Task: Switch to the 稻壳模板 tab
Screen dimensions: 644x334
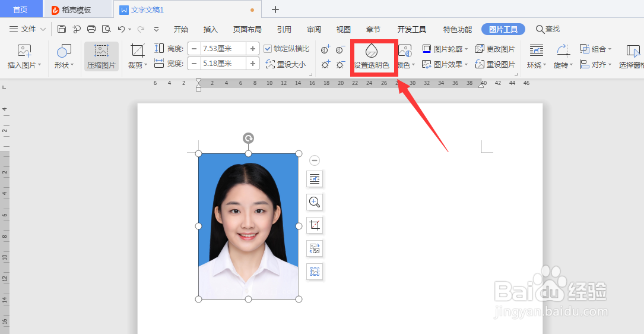Action: [x=77, y=10]
